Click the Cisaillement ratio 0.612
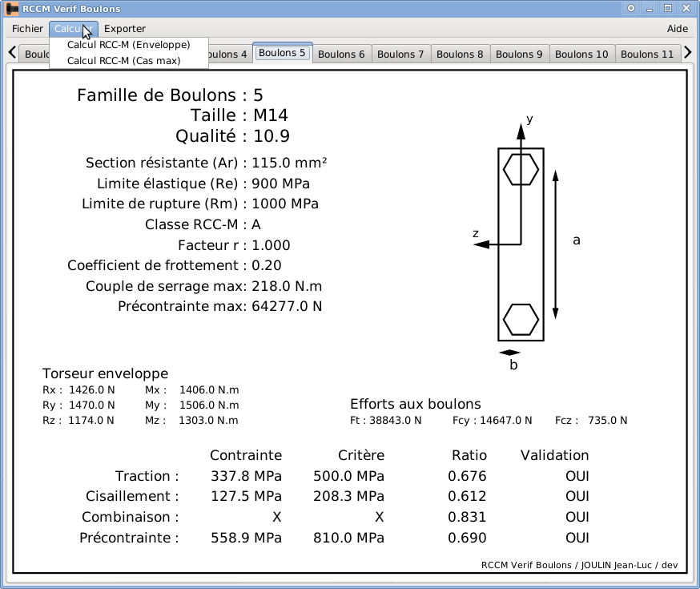This screenshot has height=589, width=700. tap(467, 496)
